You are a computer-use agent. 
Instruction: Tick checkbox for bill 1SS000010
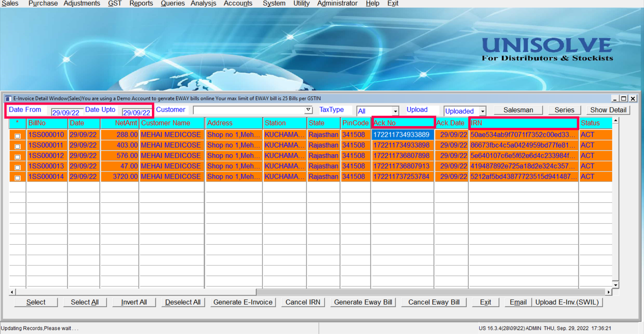(17, 136)
